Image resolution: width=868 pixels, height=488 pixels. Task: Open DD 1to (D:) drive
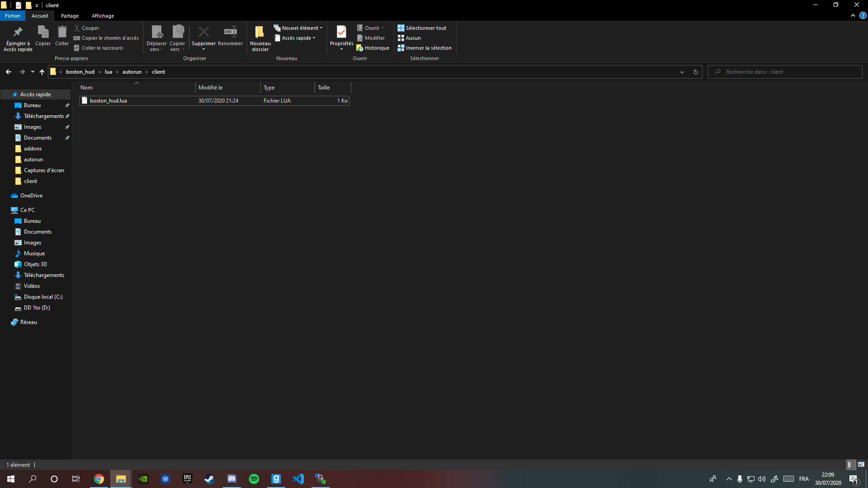click(x=37, y=308)
